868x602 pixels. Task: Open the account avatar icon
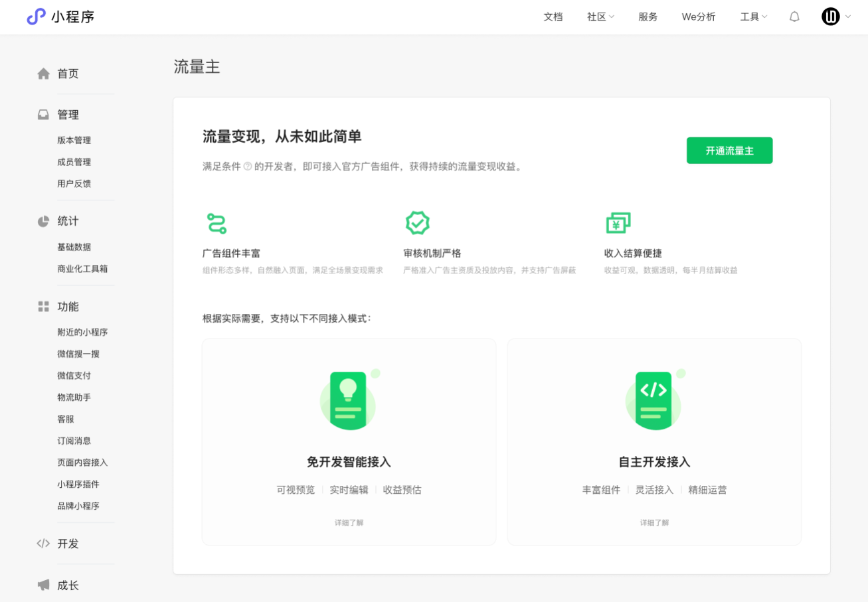pyautogui.click(x=831, y=17)
